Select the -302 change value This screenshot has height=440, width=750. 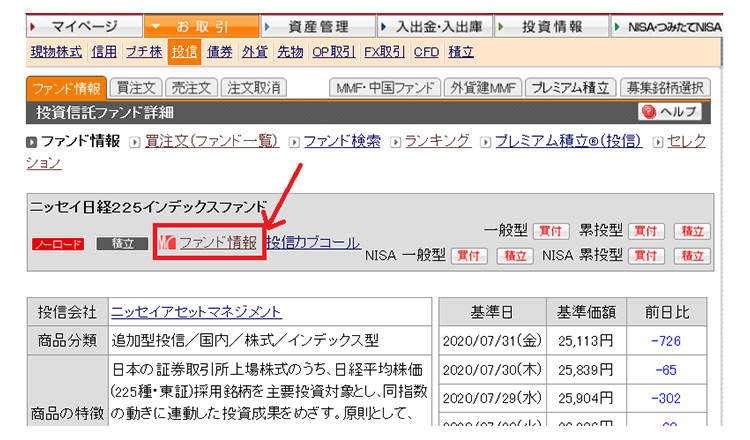pyautogui.click(x=666, y=398)
